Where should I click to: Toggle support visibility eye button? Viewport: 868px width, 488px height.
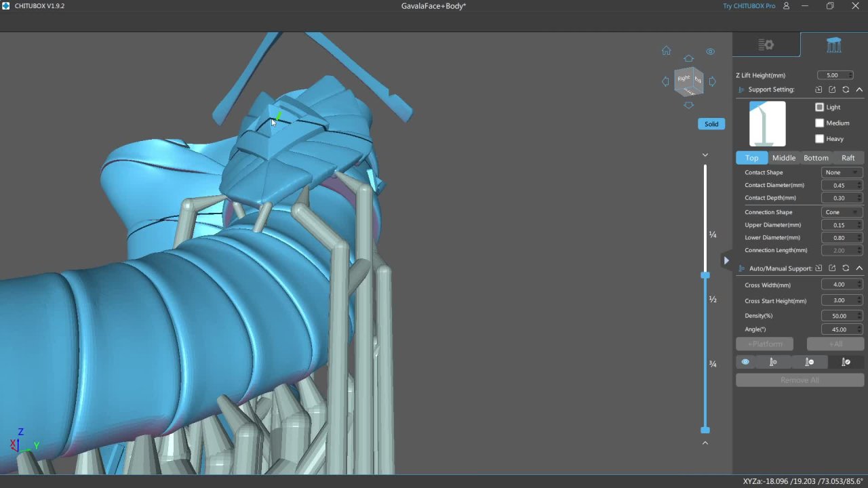click(745, 362)
